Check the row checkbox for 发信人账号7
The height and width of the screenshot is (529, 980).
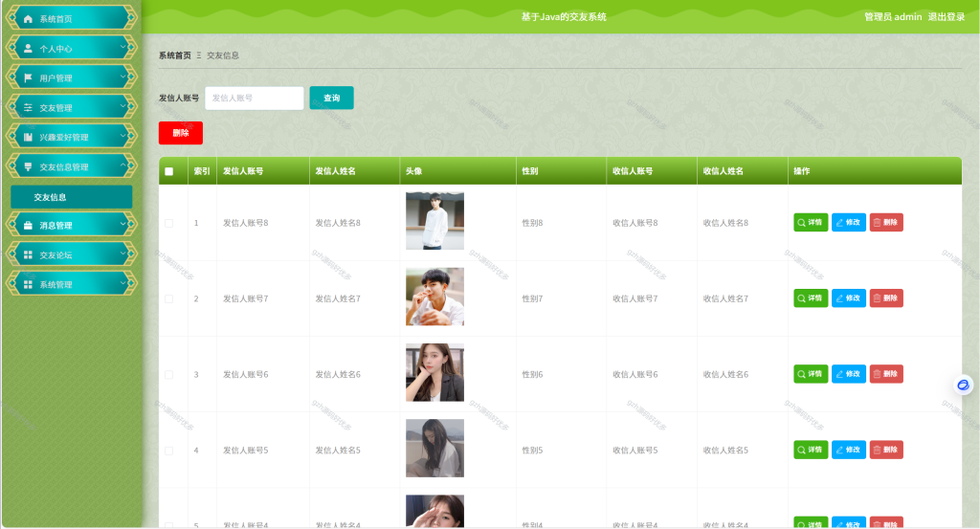click(168, 298)
